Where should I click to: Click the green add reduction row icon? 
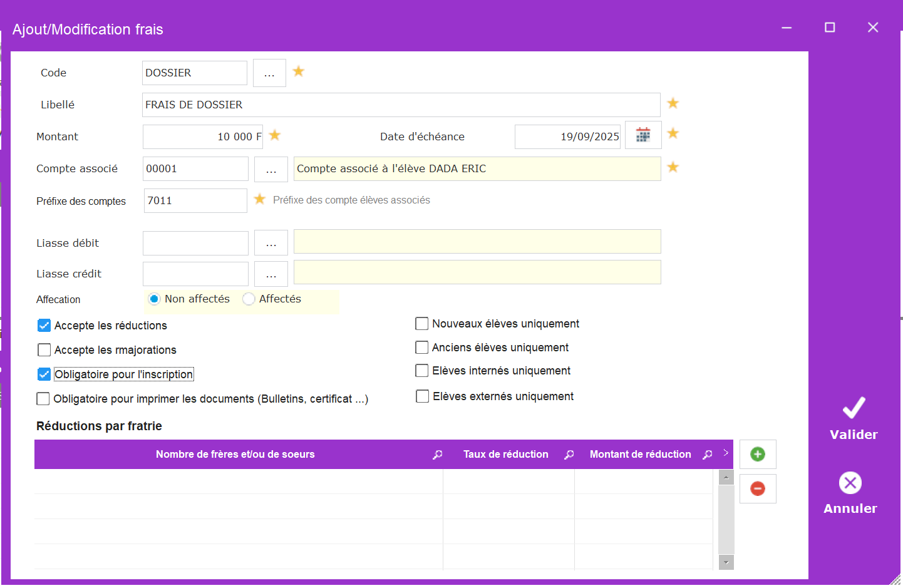(x=757, y=454)
